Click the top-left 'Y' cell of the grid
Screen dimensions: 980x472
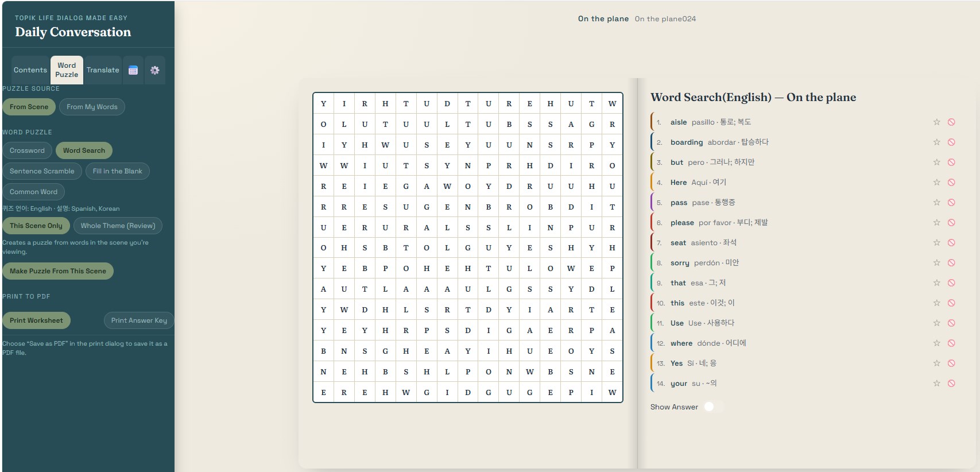324,104
